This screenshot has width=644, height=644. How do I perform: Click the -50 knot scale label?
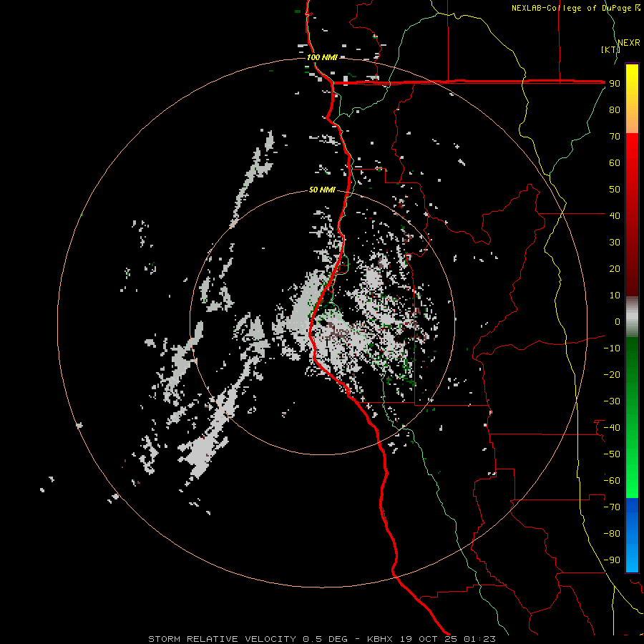(612, 454)
